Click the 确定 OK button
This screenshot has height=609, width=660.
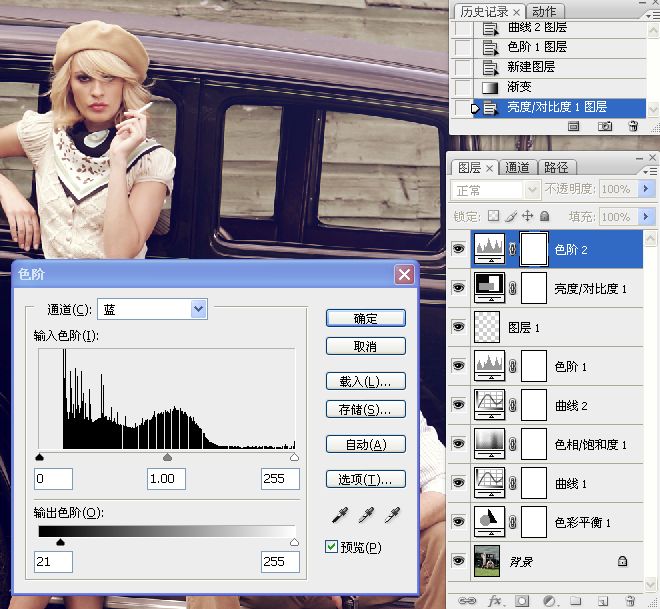pyautogui.click(x=365, y=318)
